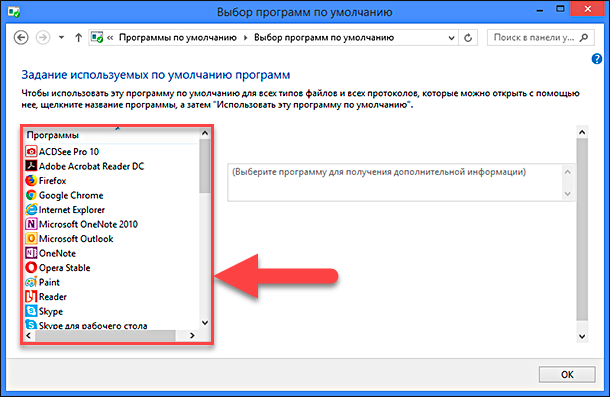Click the search magnifier icon

584,38
